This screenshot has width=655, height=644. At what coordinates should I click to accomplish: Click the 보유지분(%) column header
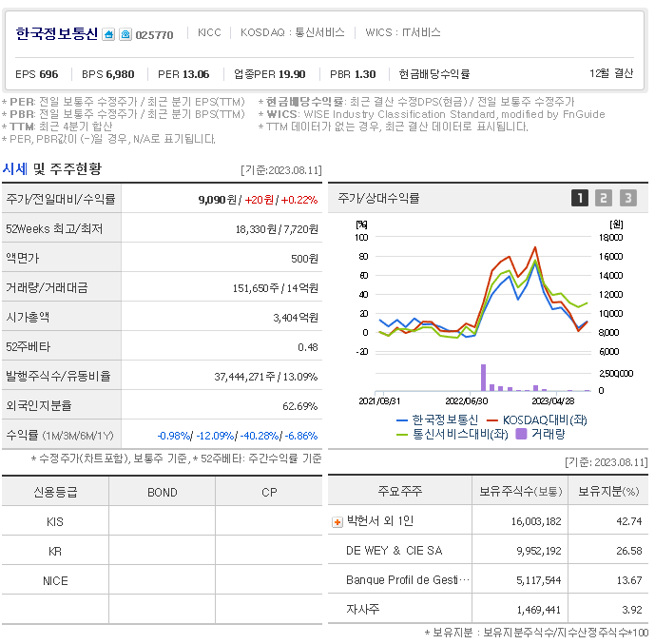(x=608, y=492)
